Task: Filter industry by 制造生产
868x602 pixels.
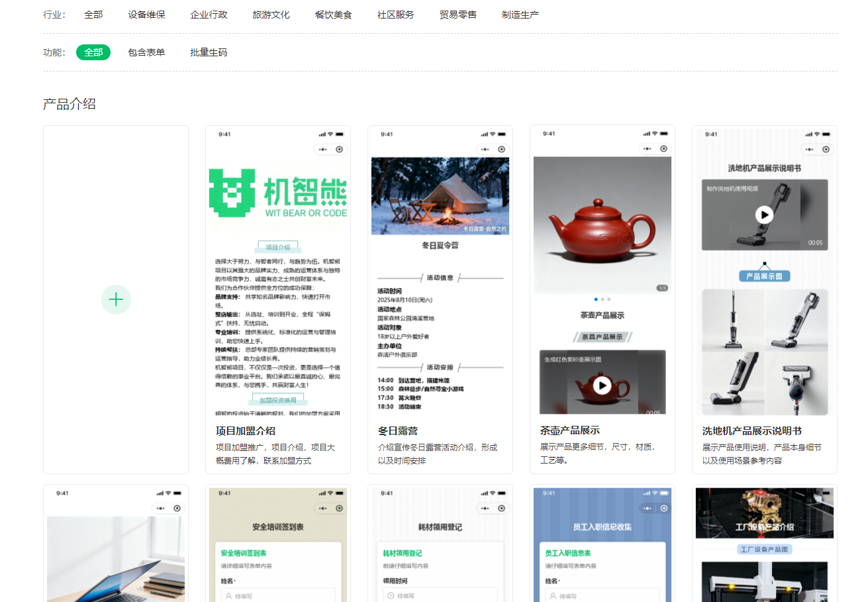Action: (x=520, y=15)
